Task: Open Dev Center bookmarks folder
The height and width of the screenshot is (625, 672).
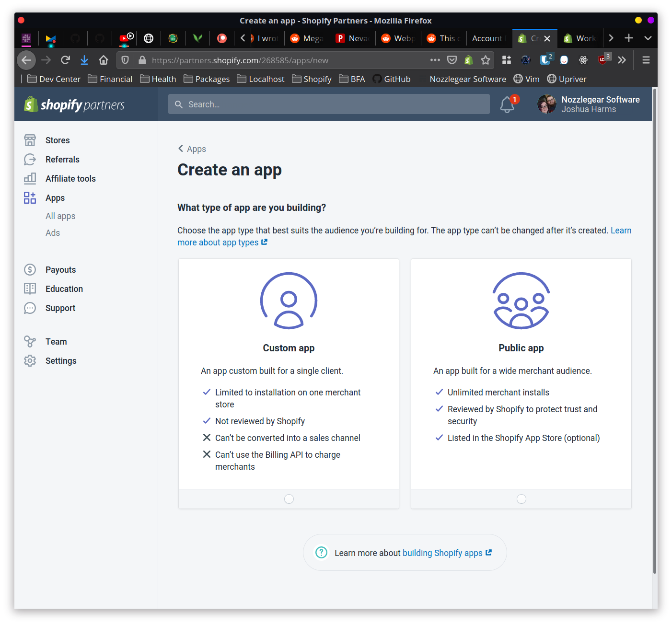Action: 54,79
